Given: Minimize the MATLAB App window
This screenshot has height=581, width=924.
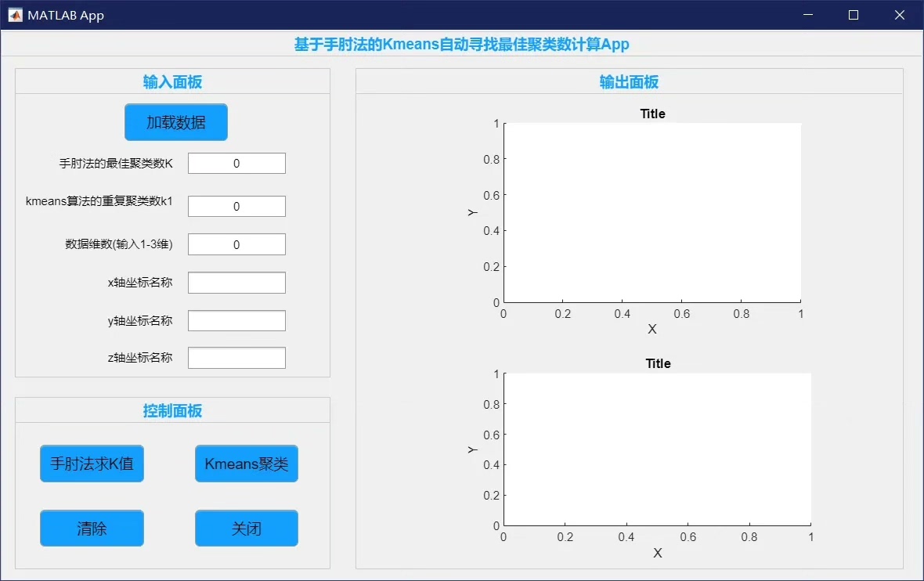Looking at the screenshot, I should tap(808, 15).
